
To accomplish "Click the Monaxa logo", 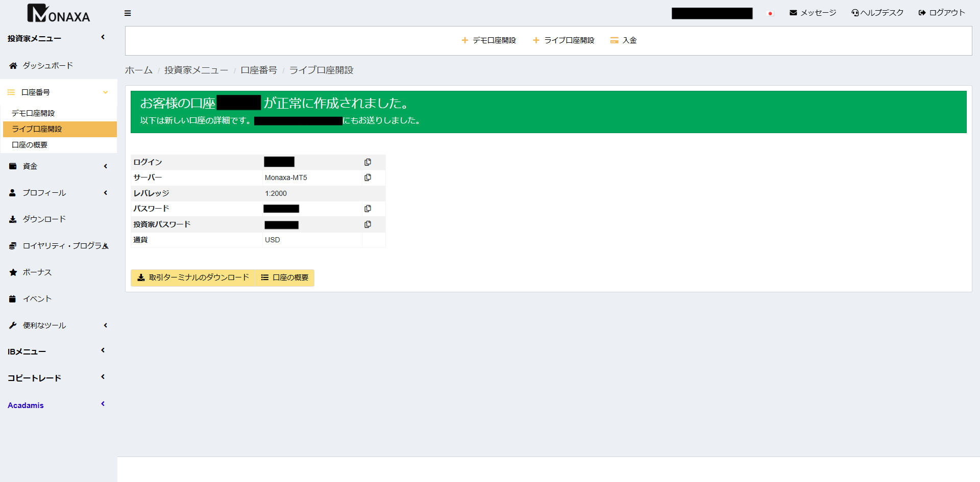I will 58,13.
